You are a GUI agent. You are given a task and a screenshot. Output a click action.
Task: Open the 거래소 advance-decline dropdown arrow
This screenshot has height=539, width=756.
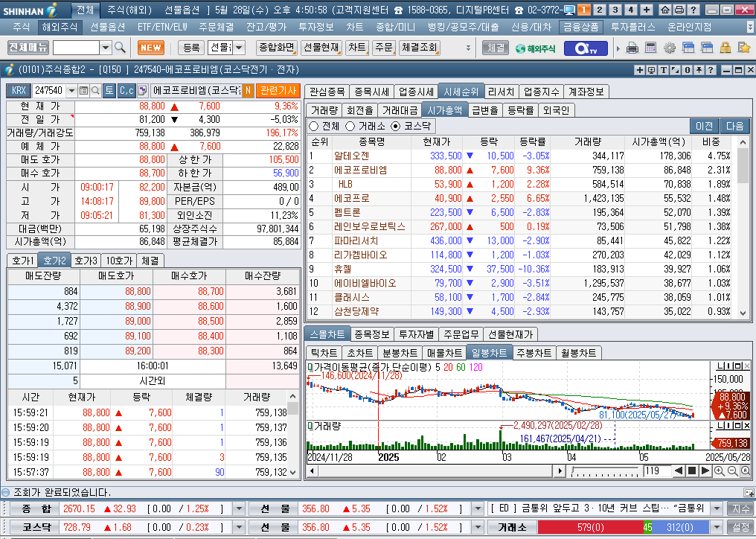pos(717,527)
